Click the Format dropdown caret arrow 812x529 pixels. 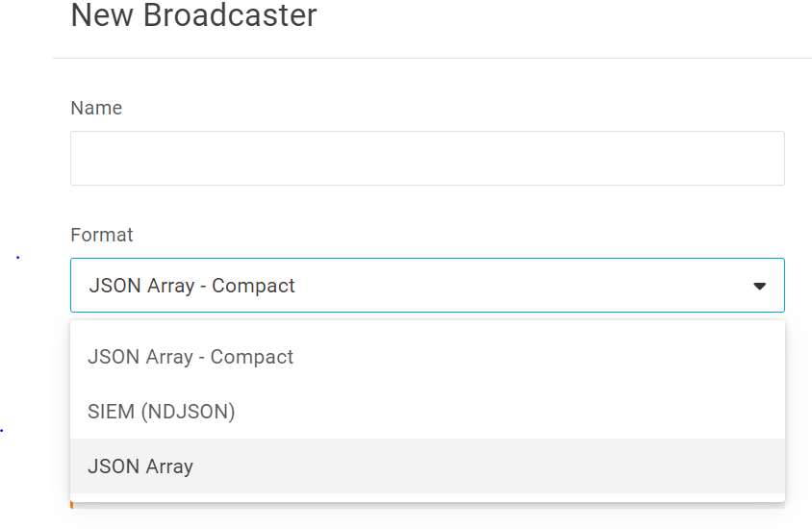tap(759, 286)
